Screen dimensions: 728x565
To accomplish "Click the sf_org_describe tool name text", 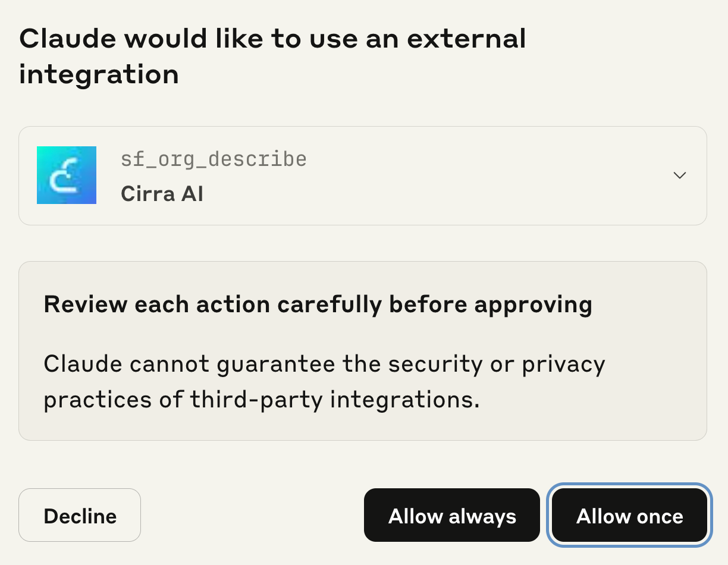I will tap(214, 159).
